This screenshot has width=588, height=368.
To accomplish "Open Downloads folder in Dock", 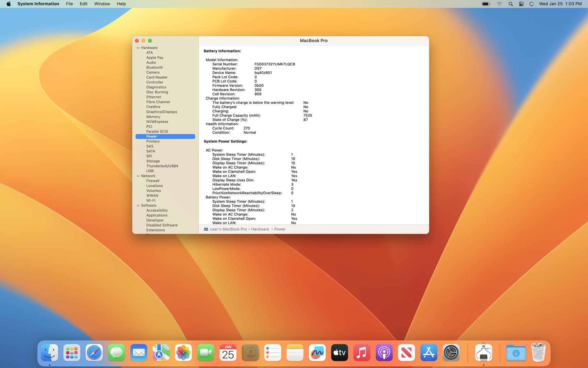I will point(516,353).
